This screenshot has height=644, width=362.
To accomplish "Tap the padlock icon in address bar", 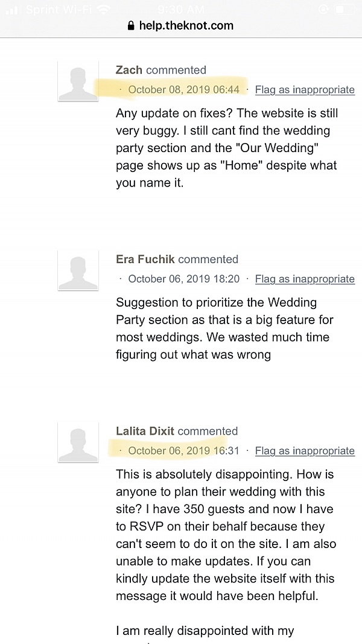I will (x=131, y=26).
